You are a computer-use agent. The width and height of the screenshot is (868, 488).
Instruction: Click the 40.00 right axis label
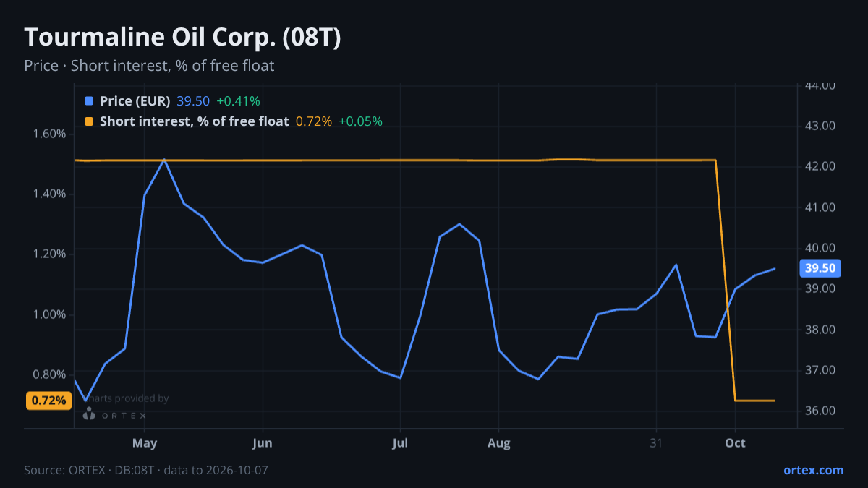point(821,248)
